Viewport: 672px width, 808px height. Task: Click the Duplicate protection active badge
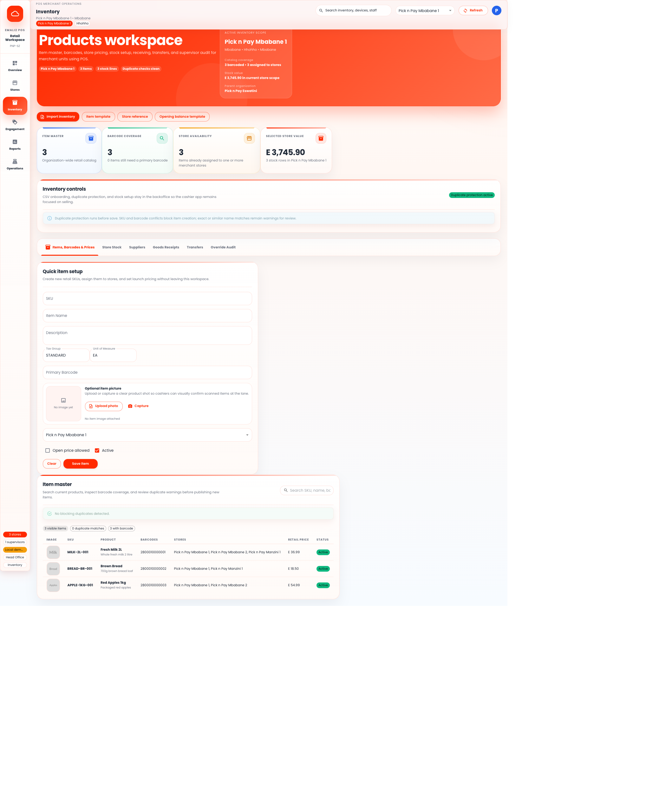click(472, 195)
